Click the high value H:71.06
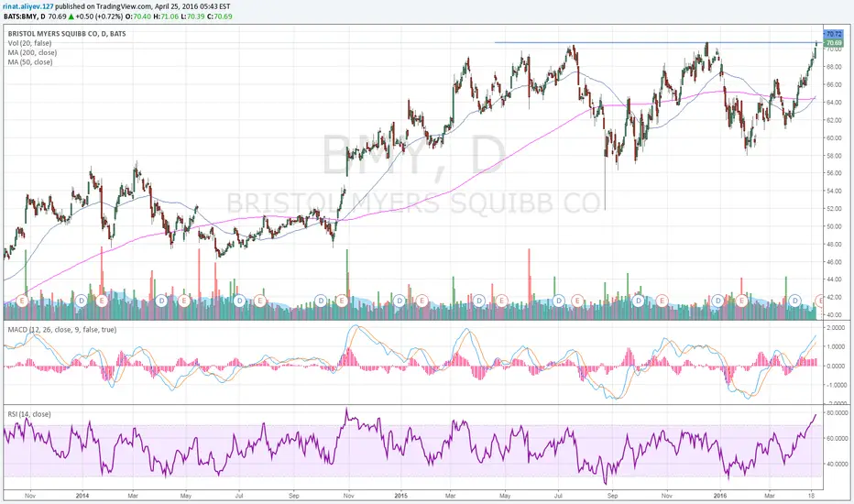 pyautogui.click(x=166, y=16)
